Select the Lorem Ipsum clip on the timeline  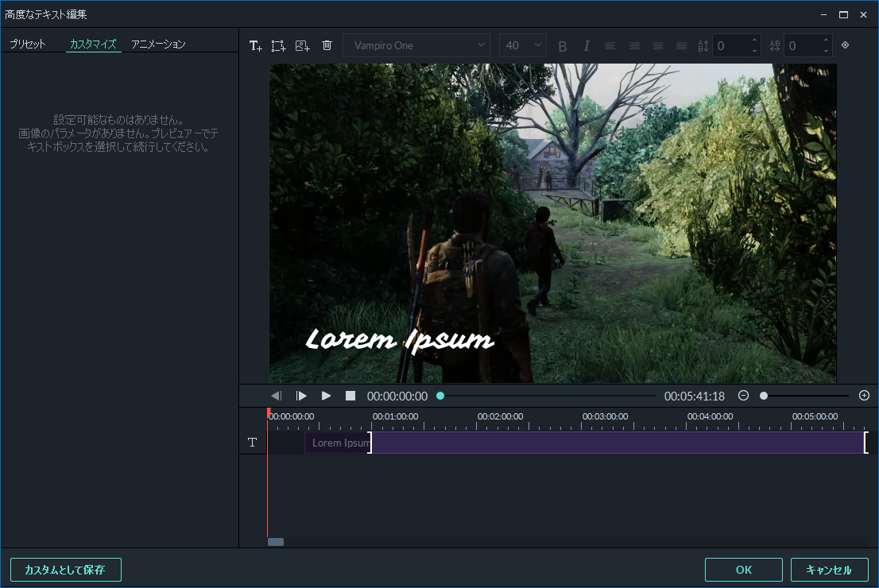[x=585, y=443]
